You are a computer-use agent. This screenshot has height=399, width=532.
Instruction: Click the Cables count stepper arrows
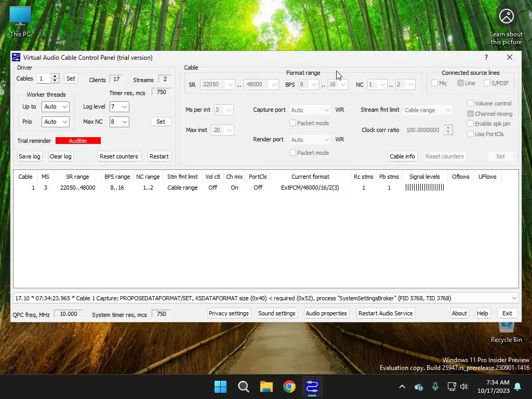coord(55,78)
